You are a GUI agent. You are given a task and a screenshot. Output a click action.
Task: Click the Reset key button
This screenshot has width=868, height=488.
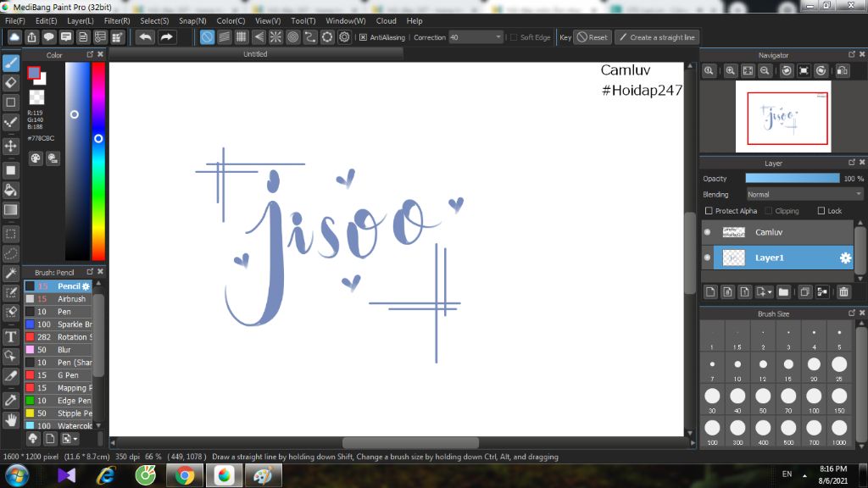tap(592, 37)
